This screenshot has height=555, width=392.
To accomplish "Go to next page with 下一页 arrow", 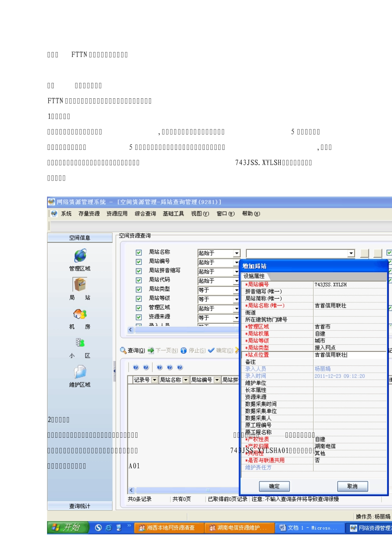I will click(151, 350).
